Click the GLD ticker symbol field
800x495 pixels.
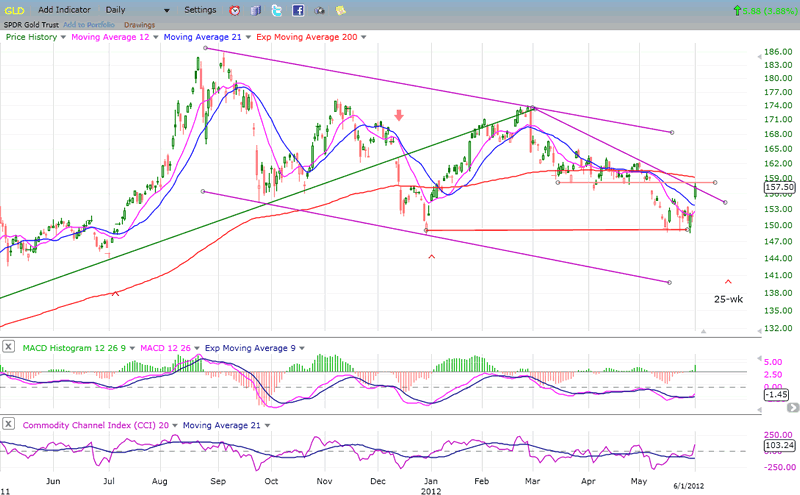[x=14, y=9]
